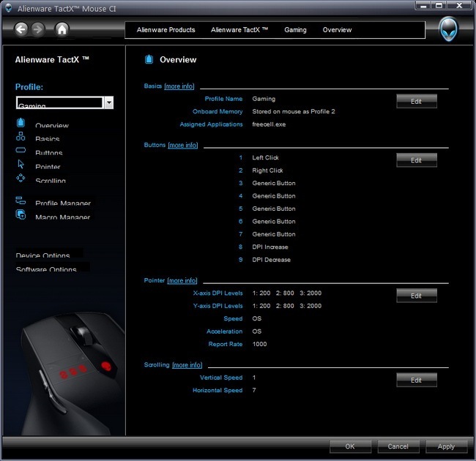The height and width of the screenshot is (461, 476).
Task: Open the Alienware Products menu
Action: click(166, 30)
